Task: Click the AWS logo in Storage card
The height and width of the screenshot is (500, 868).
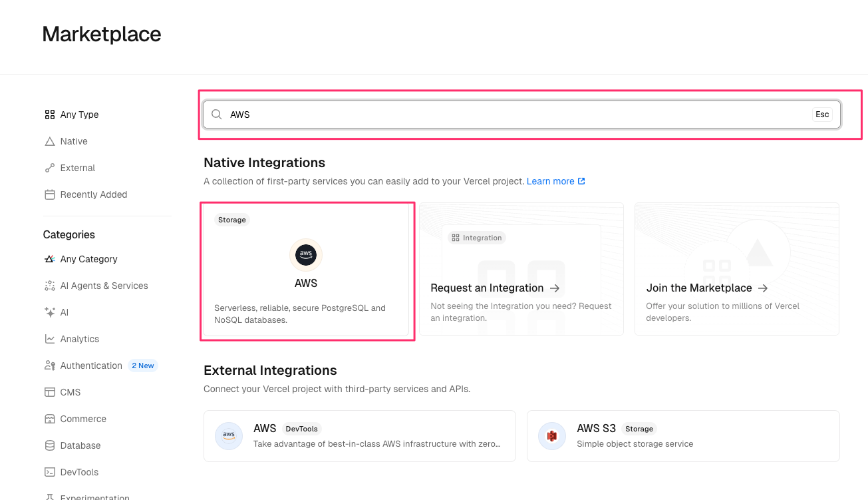Action: tap(306, 255)
